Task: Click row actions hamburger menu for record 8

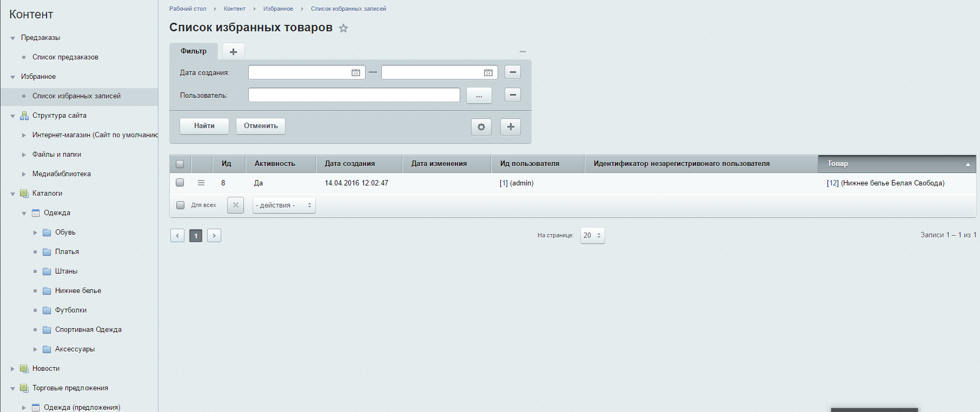Action: point(201,183)
